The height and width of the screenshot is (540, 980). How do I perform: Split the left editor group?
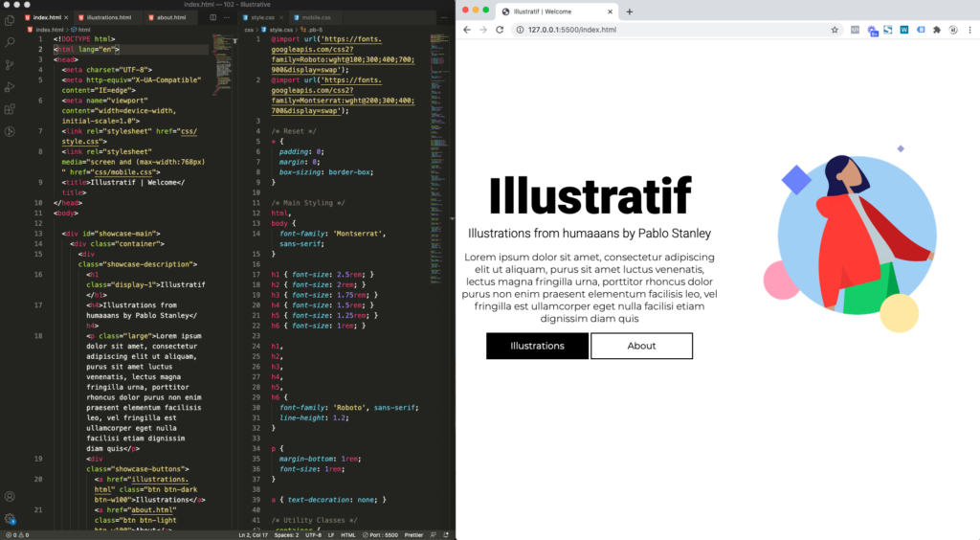tap(213, 17)
